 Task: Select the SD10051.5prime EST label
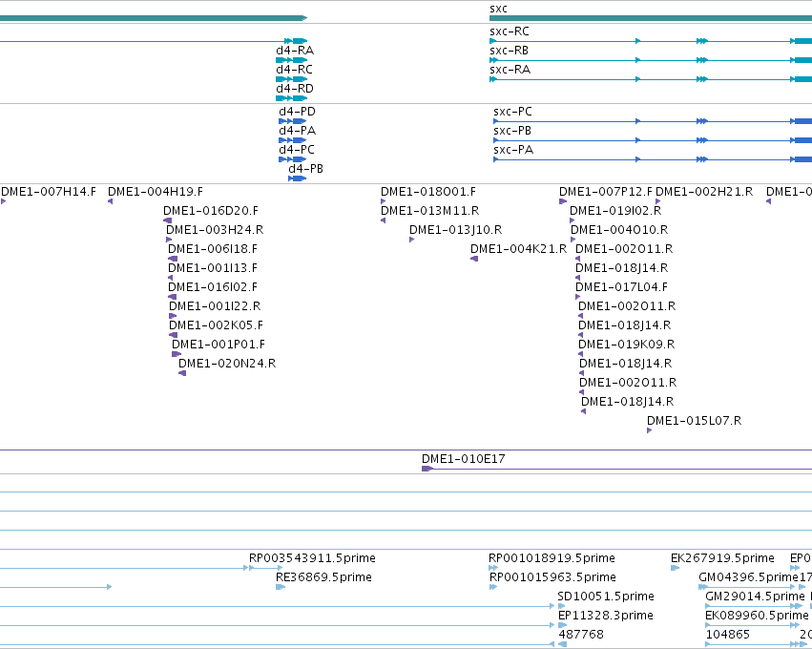606,597
